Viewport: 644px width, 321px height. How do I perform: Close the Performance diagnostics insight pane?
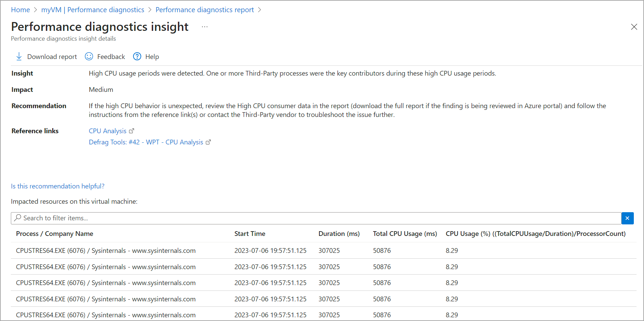pos(634,26)
